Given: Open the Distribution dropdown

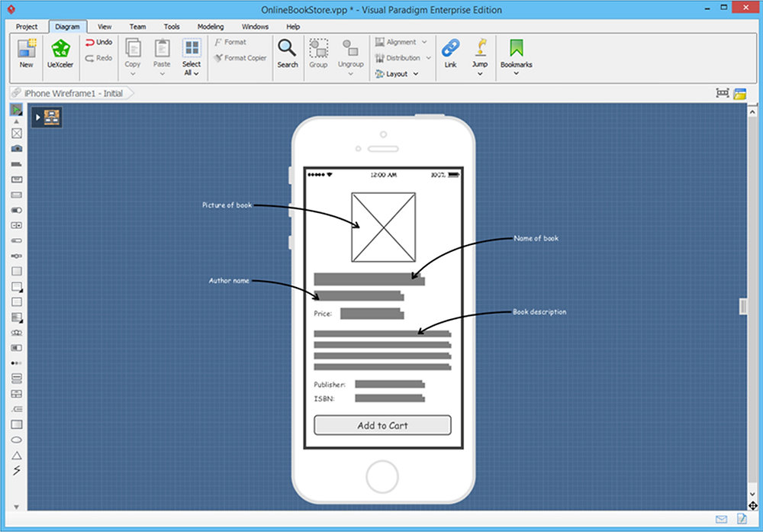Looking at the screenshot, I should click(403, 58).
